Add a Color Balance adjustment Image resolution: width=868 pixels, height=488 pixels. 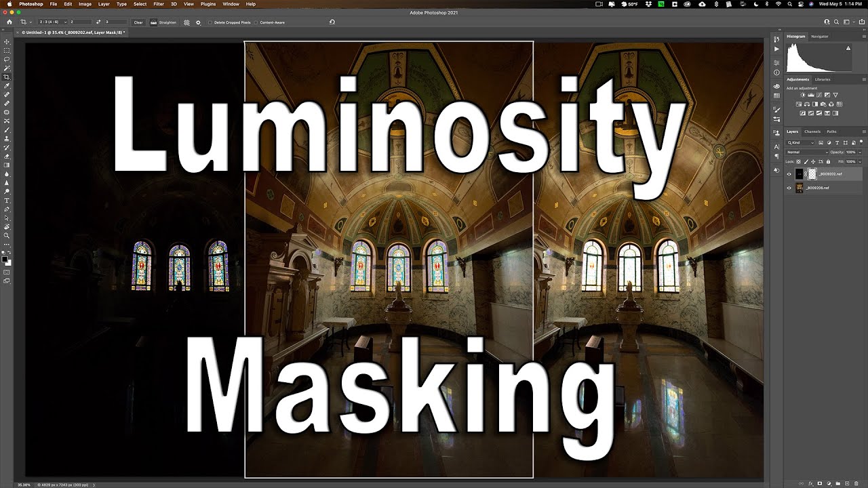pos(807,104)
